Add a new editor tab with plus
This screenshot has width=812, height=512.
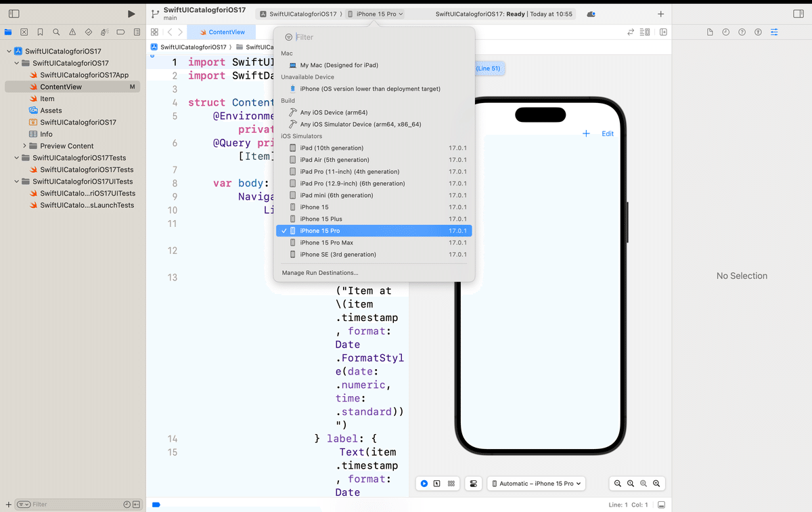[x=660, y=14]
